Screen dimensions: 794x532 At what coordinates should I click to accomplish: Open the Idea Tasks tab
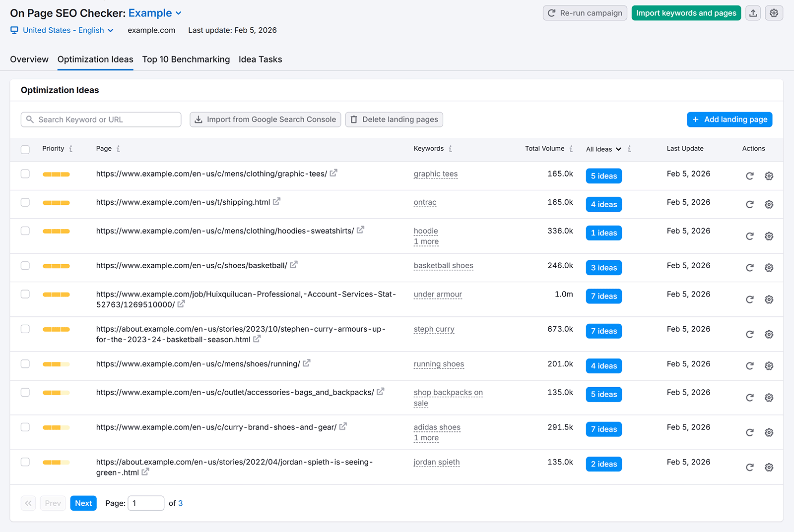click(260, 59)
